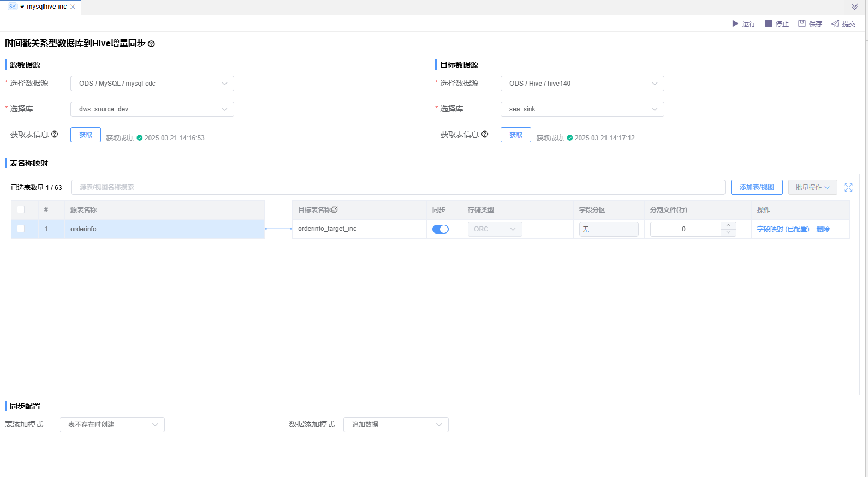Viewport: 868px width, 477px height.
Task: Open the source data source dropdown ODS / MySQL
Action: [x=152, y=84]
